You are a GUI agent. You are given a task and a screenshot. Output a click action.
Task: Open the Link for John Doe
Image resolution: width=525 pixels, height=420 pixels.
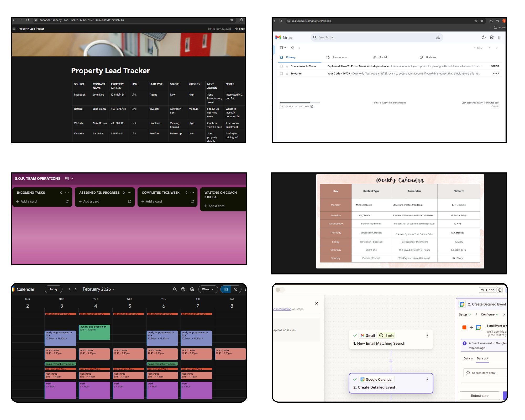pos(134,95)
